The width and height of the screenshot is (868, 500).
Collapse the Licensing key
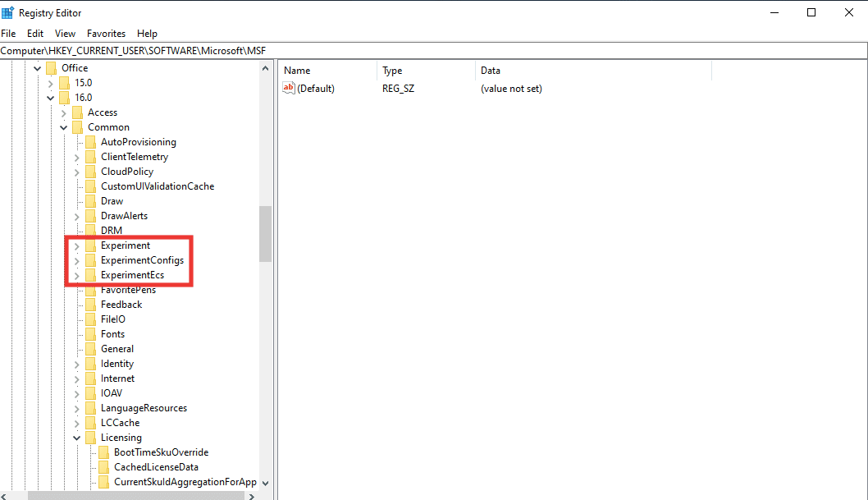pos(77,438)
